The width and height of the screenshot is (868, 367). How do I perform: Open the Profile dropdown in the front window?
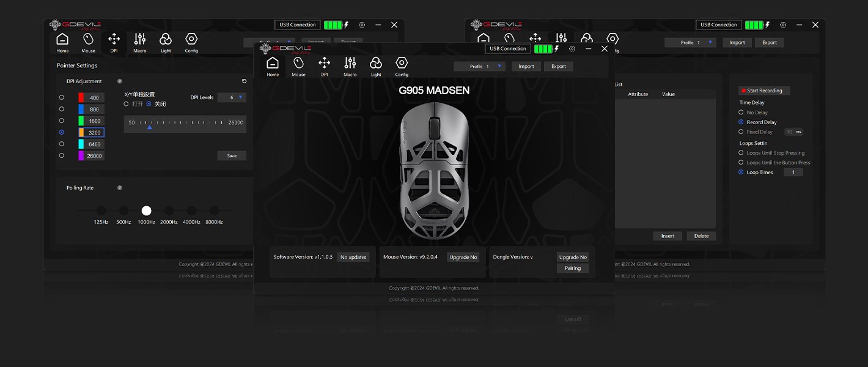click(479, 66)
